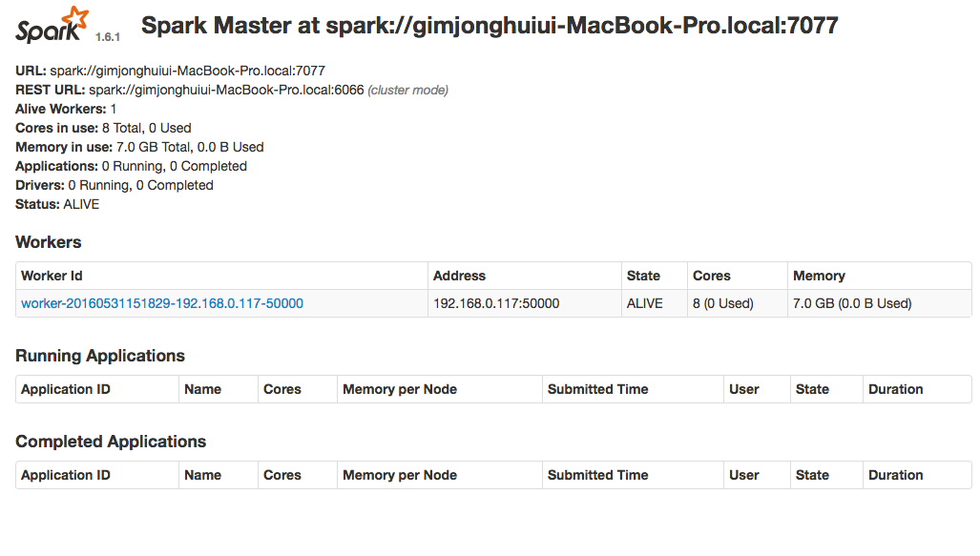The width and height of the screenshot is (980, 556).
Task: Click the Workers section heading
Action: click(x=48, y=242)
